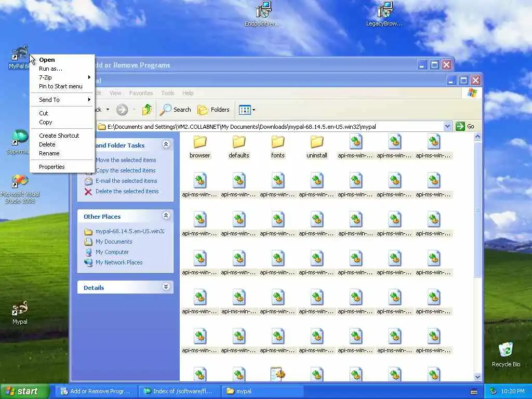Screen dimensions: 532x399
Task: Select Microsoft Visual Studio 2008 shortcut
Action: pyautogui.click(x=20, y=189)
